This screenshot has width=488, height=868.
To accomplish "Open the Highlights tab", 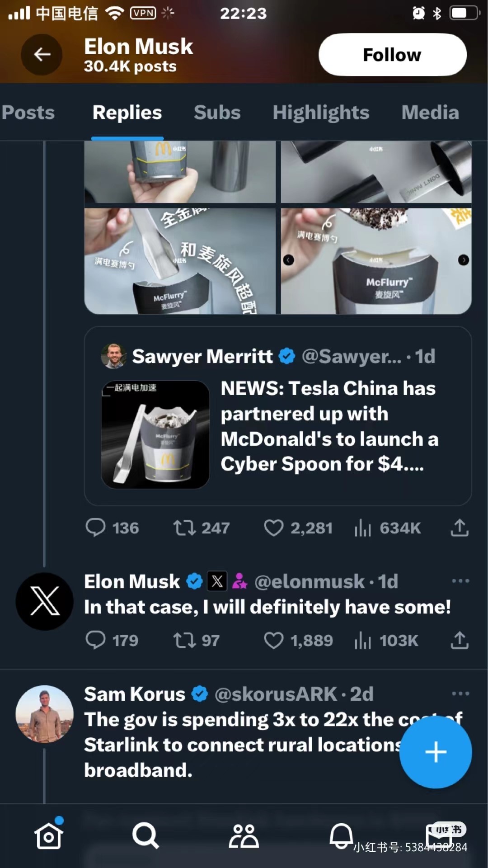I will click(x=321, y=113).
